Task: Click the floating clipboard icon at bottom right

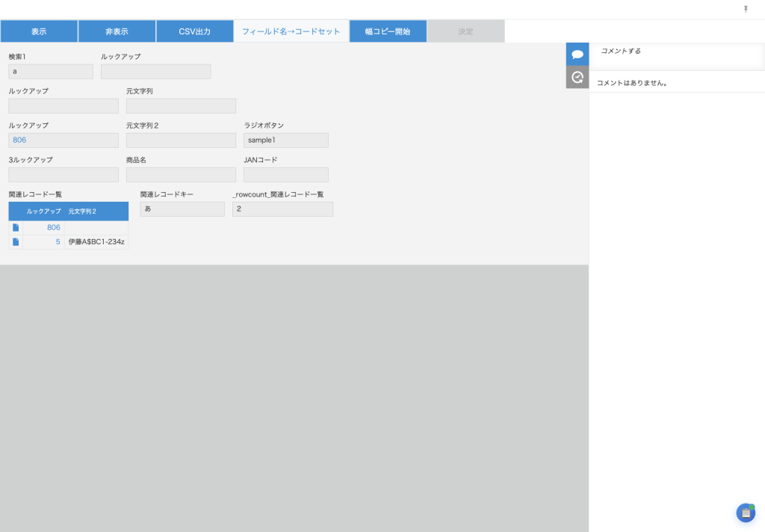Action: tap(746, 513)
